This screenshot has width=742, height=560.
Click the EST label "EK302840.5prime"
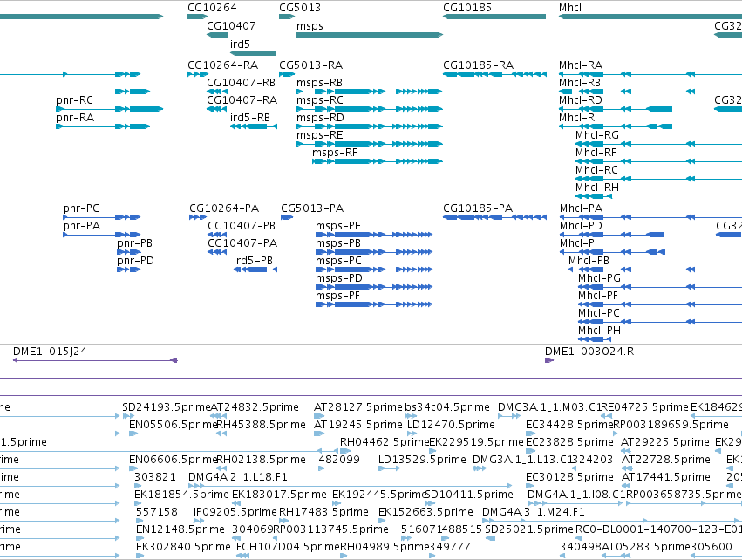(x=183, y=547)
